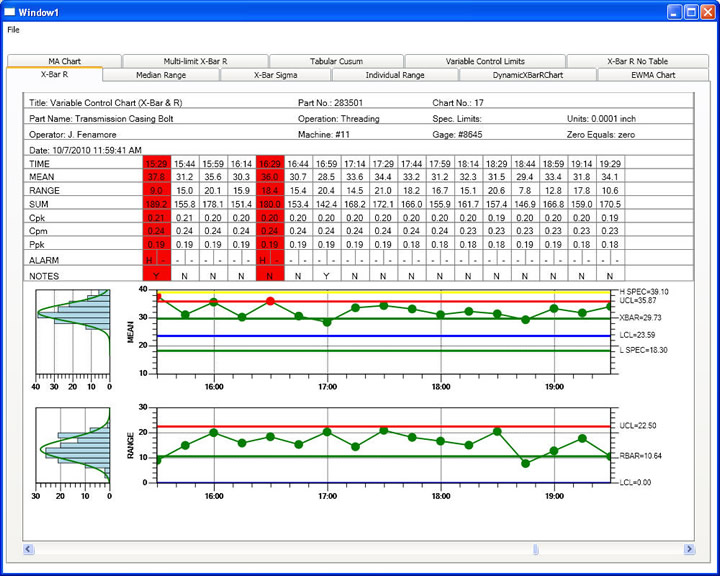Open the X-Bar R No Table tab
The image size is (720, 576).
[637, 61]
